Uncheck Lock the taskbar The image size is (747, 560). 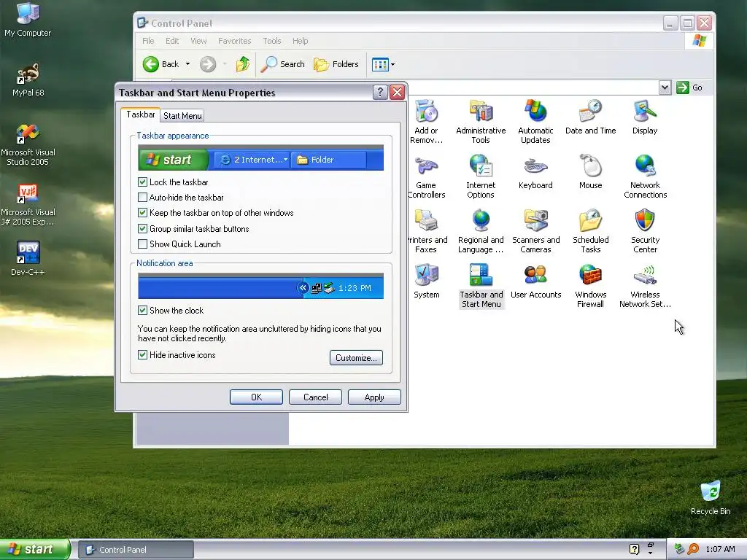tap(142, 182)
